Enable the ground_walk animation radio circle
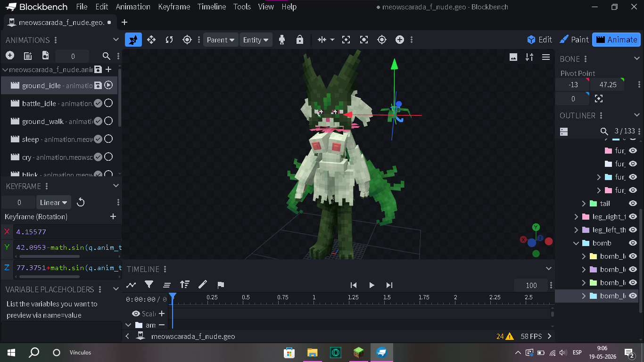The image size is (644, 362). click(108, 121)
